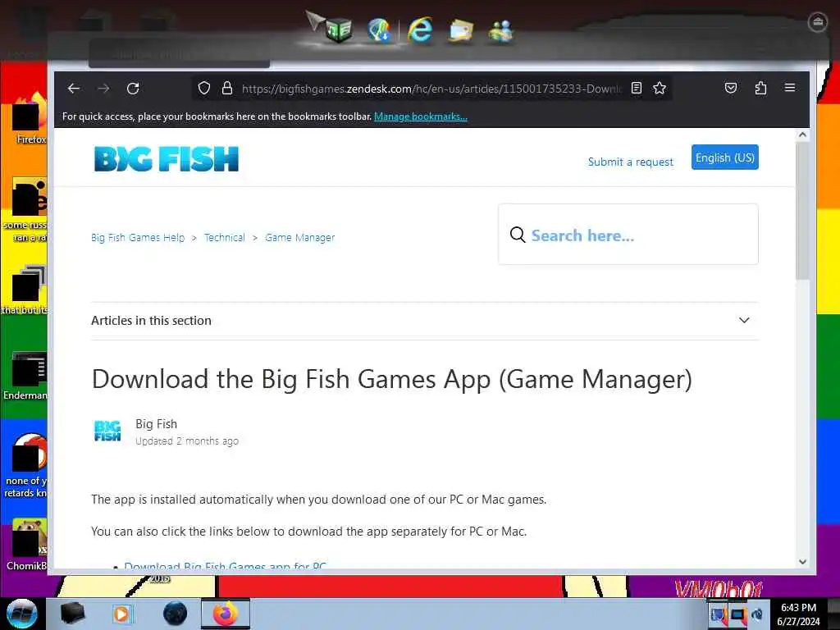
Task: Save page to Pocket
Action: tap(731, 88)
